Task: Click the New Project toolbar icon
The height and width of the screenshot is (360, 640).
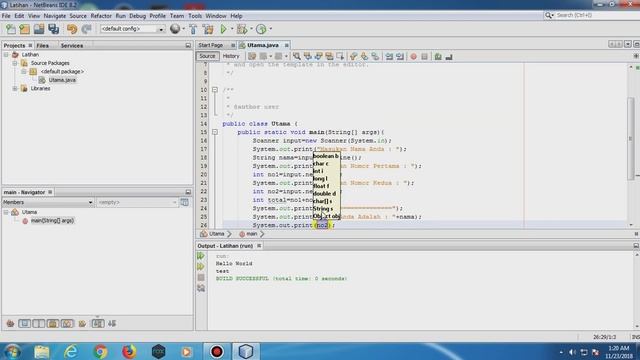Action: point(24,29)
